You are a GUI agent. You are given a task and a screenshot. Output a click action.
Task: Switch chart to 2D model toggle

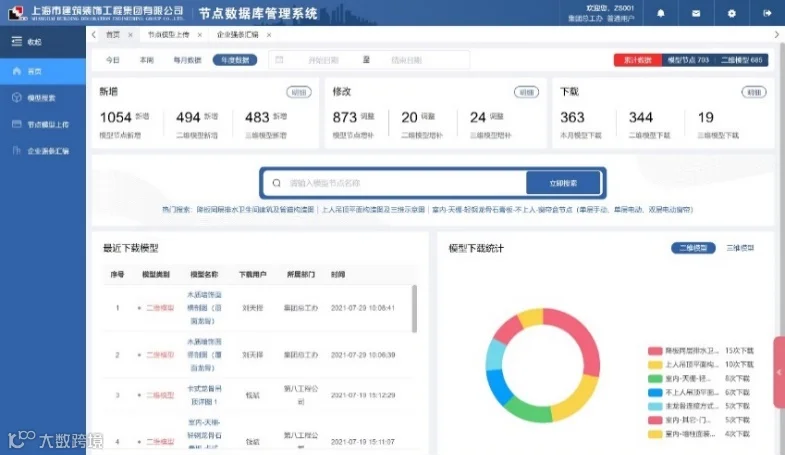693,248
